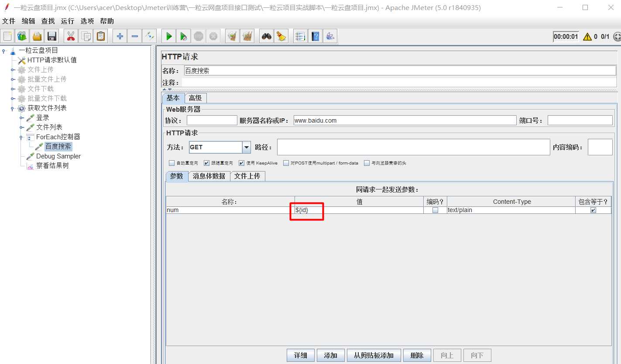
Task: Click the pipette icon beside 登录
Action: [x=30, y=117]
